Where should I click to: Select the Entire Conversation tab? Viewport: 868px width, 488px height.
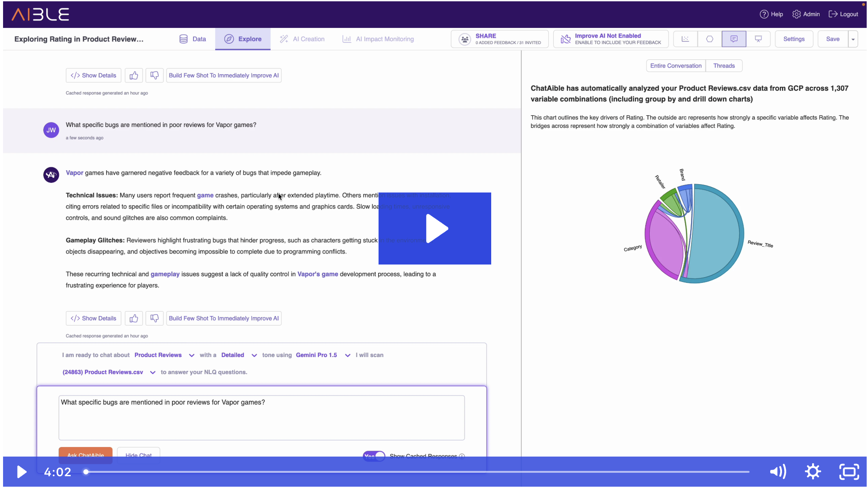click(675, 66)
